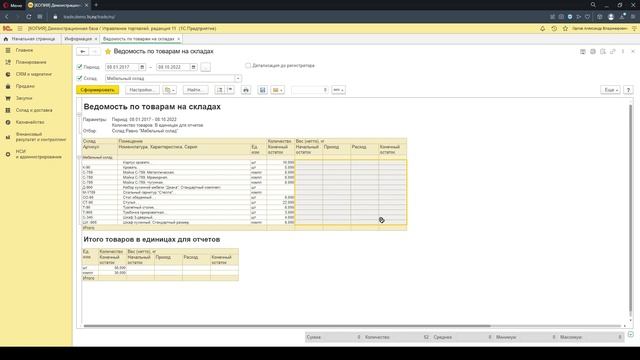Open service settings icon right of user name
This screenshot has width=640, height=360.
click(634, 29)
